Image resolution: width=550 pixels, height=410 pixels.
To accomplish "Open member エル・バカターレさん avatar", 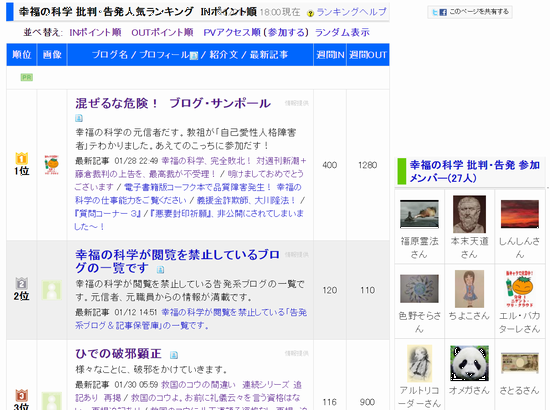I will (x=519, y=289).
